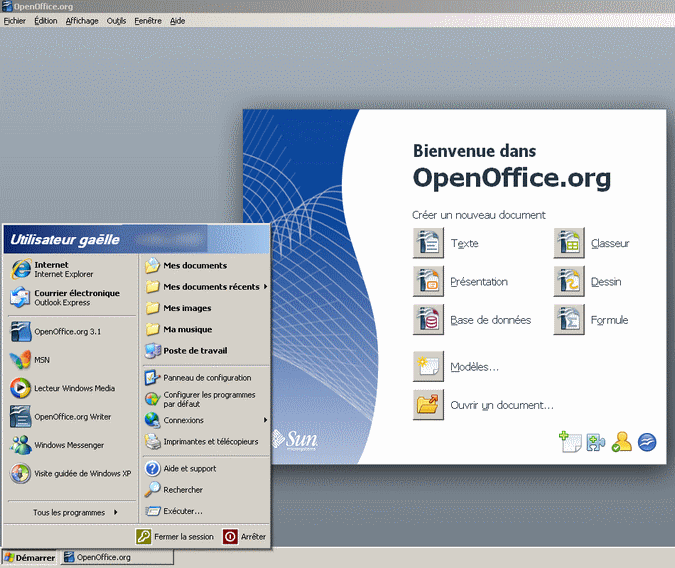The height and width of the screenshot is (568, 675).
Task: Launch Windows Messenger
Action: [72, 445]
